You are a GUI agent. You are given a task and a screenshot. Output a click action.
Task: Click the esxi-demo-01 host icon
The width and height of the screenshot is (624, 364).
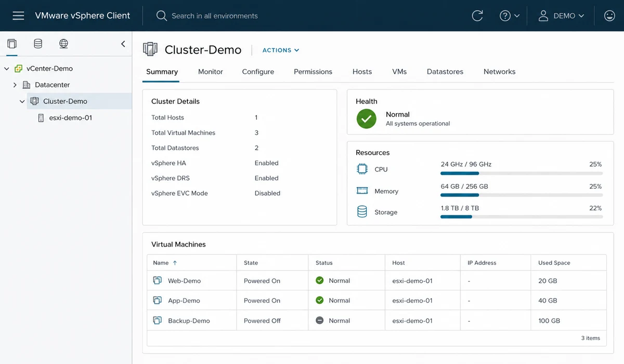point(42,118)
